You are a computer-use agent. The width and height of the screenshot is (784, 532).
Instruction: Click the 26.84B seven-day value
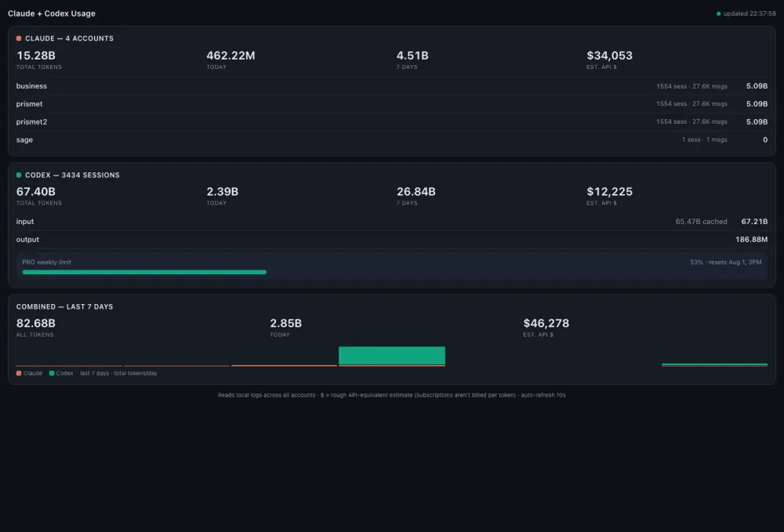coord(416,192)
